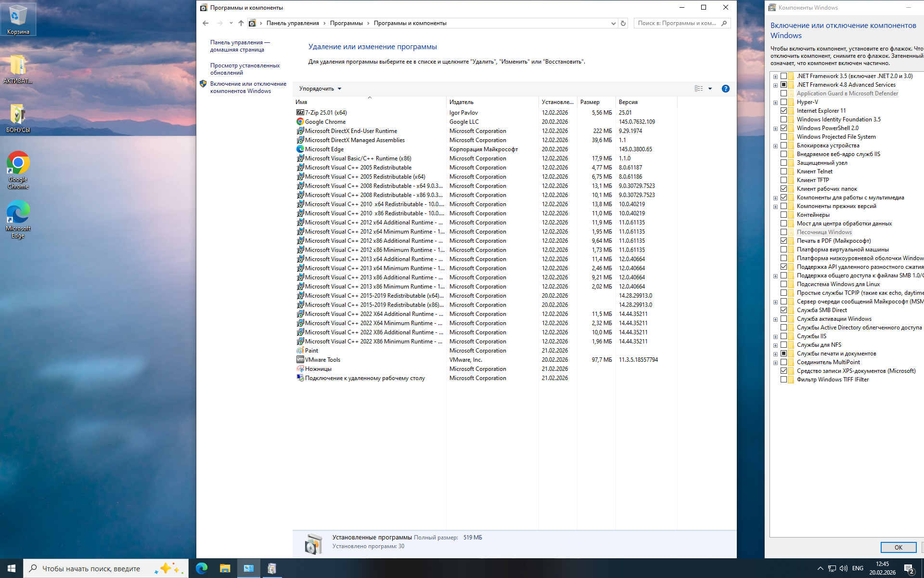Viewport: 924px width, 578px height.
Task: Enable the Hyper-V checkbox
Action: 783,102
